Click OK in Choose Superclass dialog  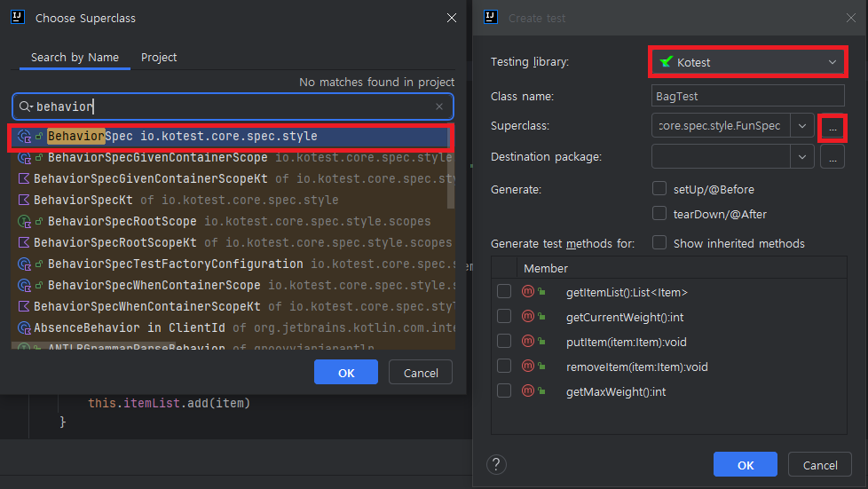point(346,372)
